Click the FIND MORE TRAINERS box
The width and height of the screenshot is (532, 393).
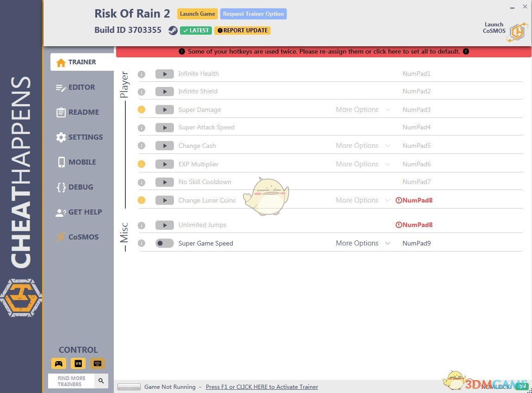click(x=72, y=381)
